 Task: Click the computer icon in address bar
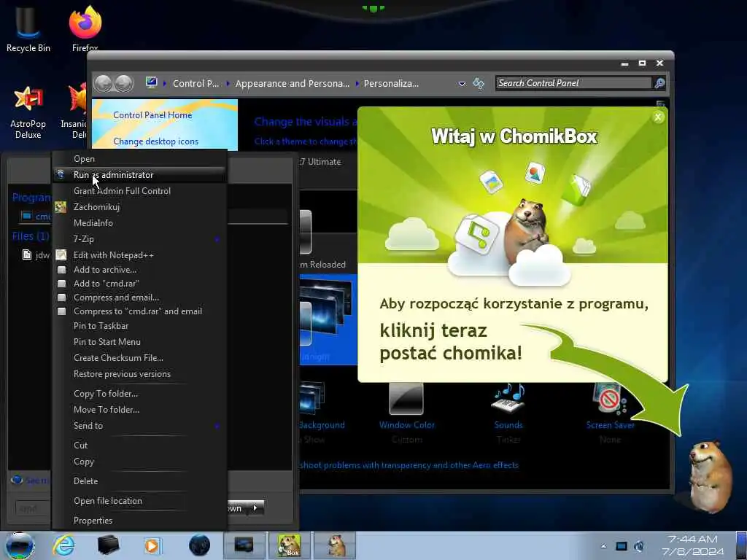click(152, 83)
